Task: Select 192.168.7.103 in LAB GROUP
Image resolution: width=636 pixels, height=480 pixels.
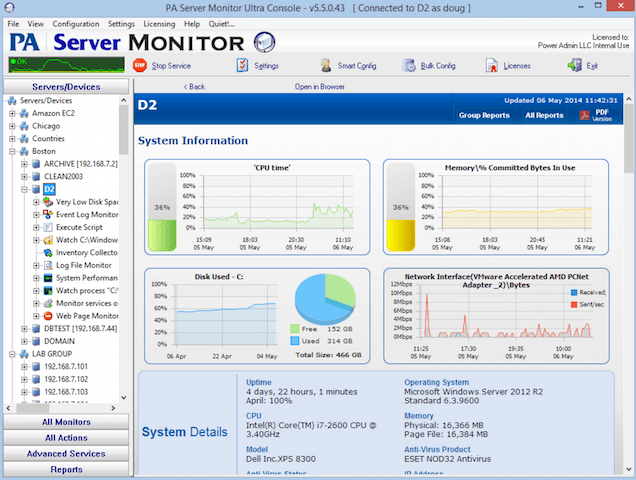Action: pos(66,392)
